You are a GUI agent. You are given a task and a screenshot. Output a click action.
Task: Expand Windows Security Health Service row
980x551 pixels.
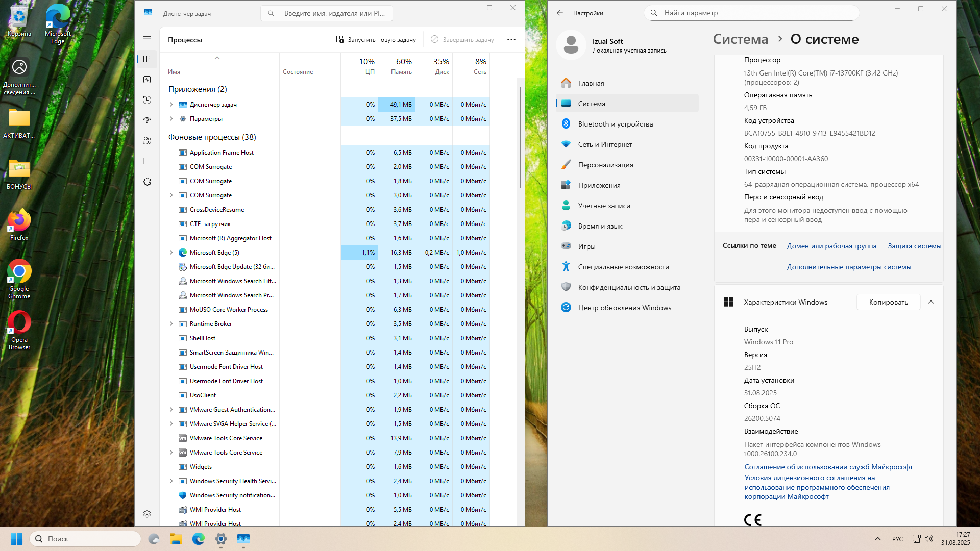pos(171,481)
